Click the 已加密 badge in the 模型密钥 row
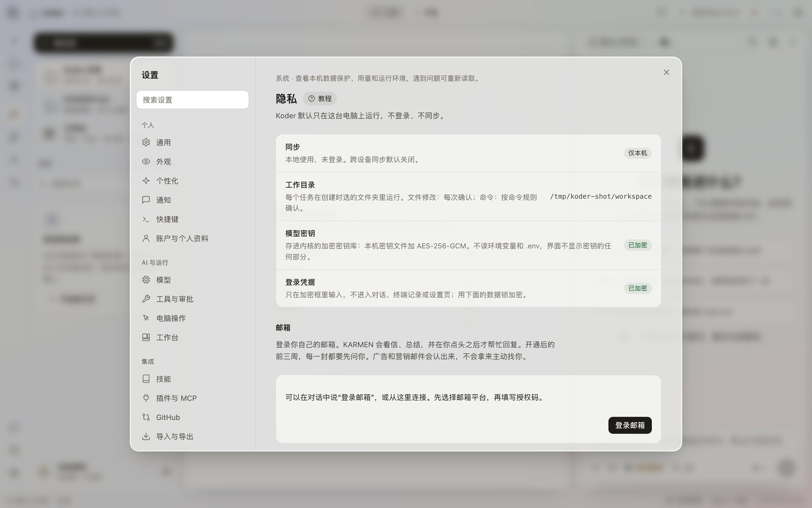812x508 pixels. 638,245
